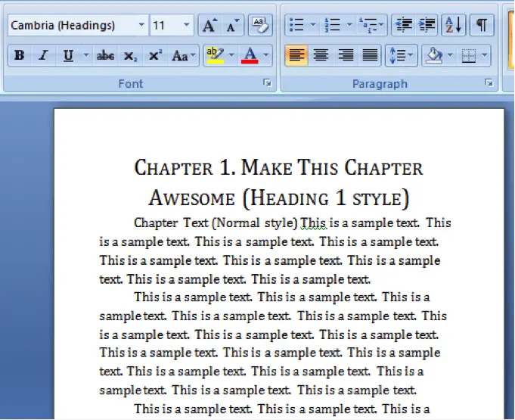
Task: Open Bullets library dropdown arrow
Action: 313,25
